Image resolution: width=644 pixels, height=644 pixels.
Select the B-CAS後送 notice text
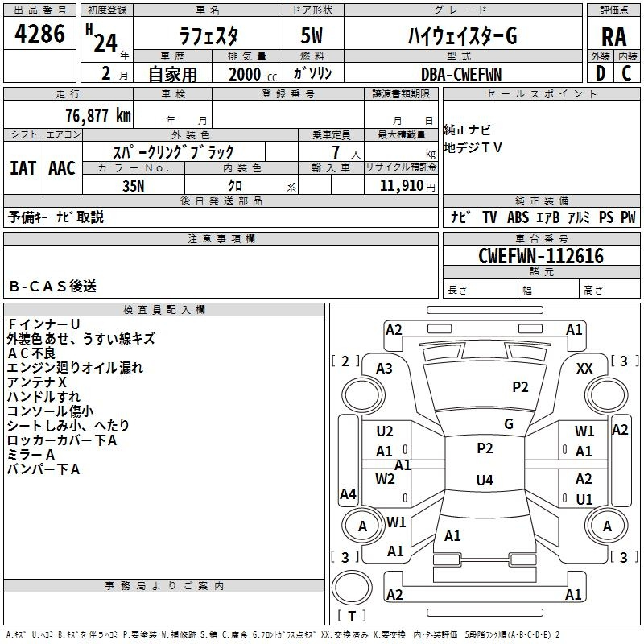point(52,286)
